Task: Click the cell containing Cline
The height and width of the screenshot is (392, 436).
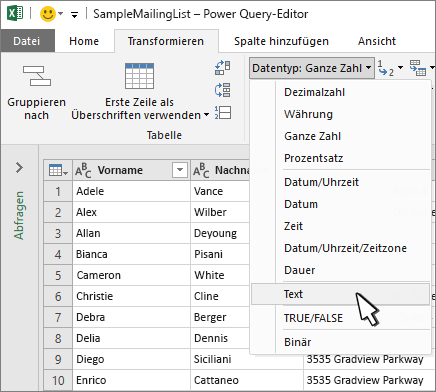Action: 220,296
